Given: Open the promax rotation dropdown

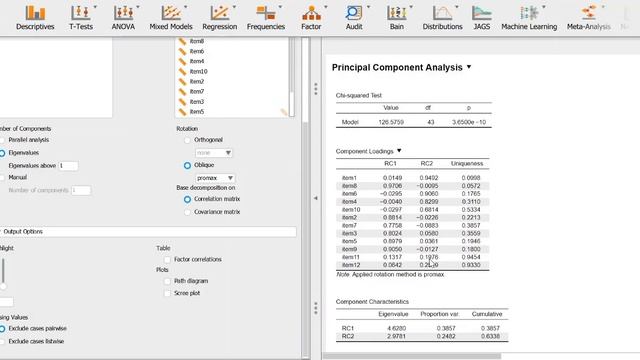Looking at the screenshot, I should [x=215, y=178].
